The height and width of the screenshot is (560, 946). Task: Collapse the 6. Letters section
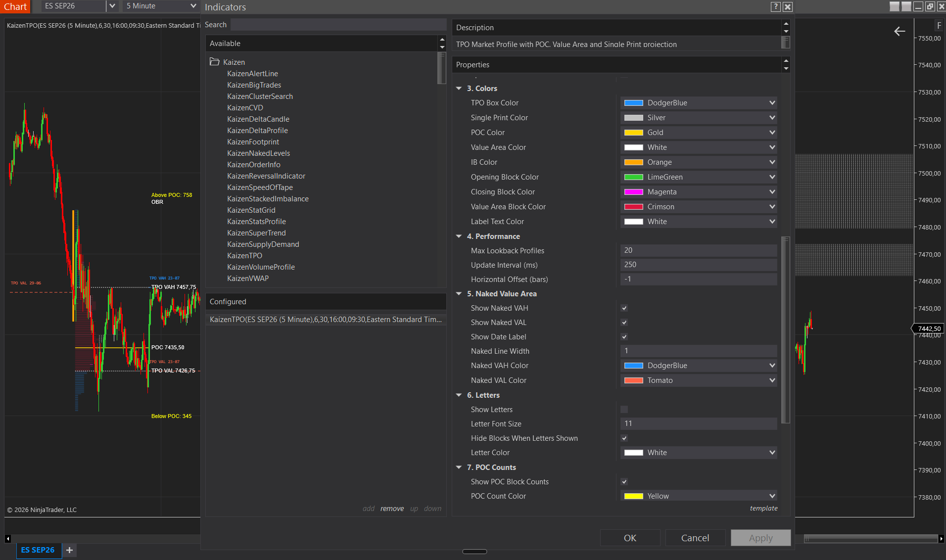pos(459,395)
